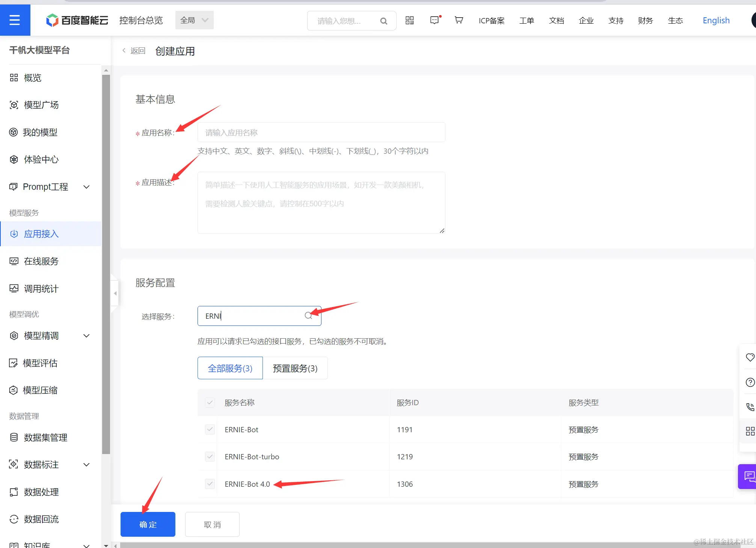Open the hamburger navigation menu icon

15,20
